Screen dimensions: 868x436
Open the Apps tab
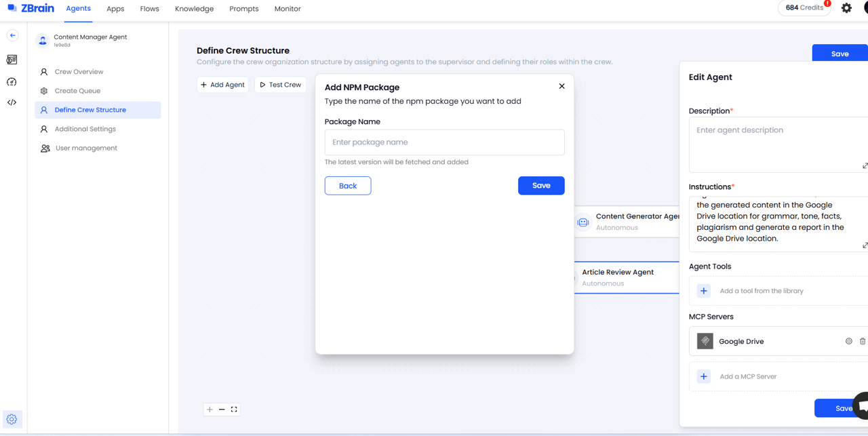point(115,9)
